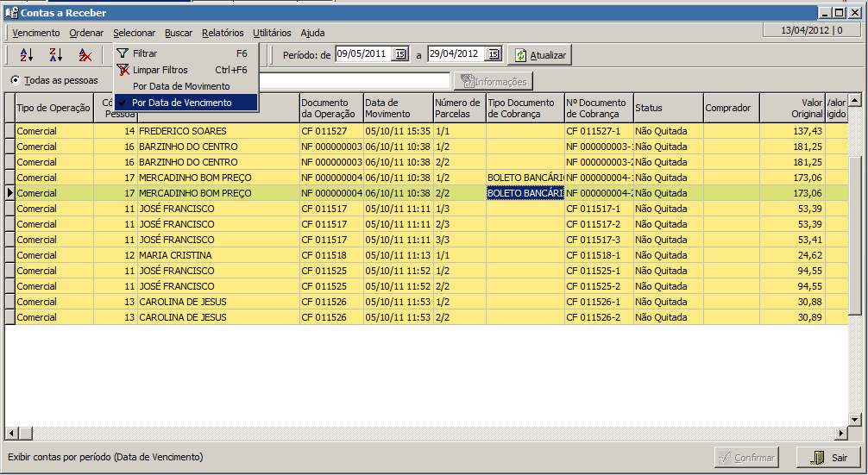Open the Selecionar menu
The width and height of the screenshot is (868, 475).
coord(135,33)
